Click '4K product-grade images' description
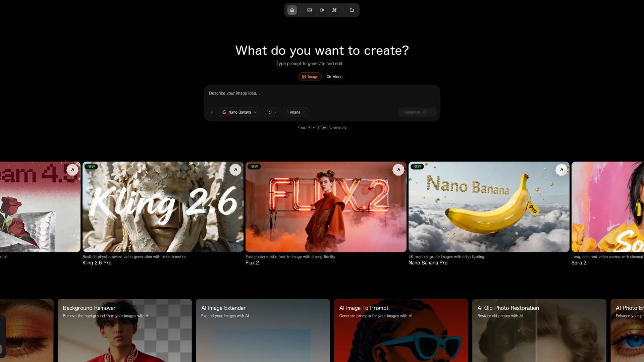This screenshot has width=644, height=362. point(447,257)
